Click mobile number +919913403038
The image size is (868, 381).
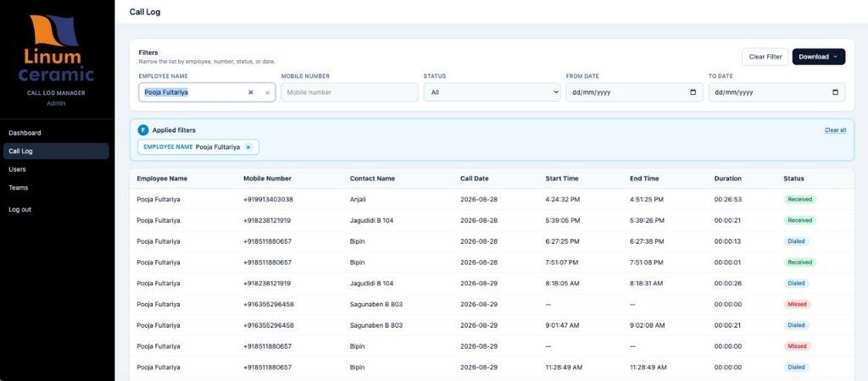(269, 199)
